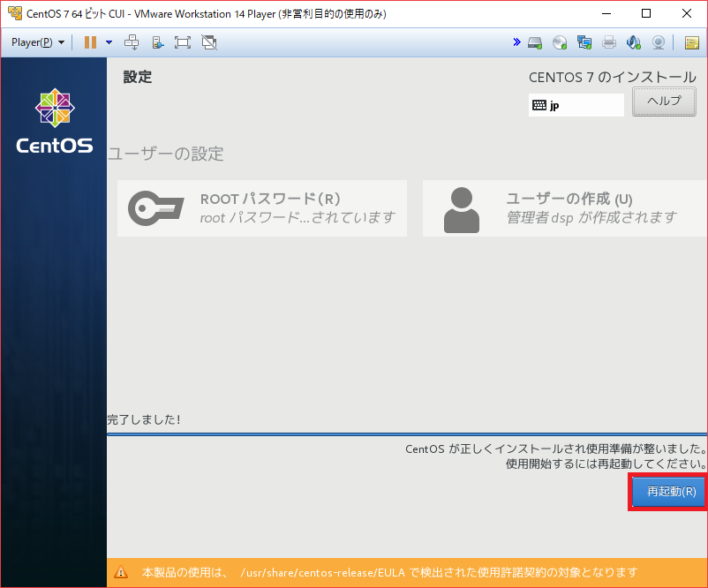
Task: Open the ユーザーの作成 (U) setting
Action: [565, 208]
